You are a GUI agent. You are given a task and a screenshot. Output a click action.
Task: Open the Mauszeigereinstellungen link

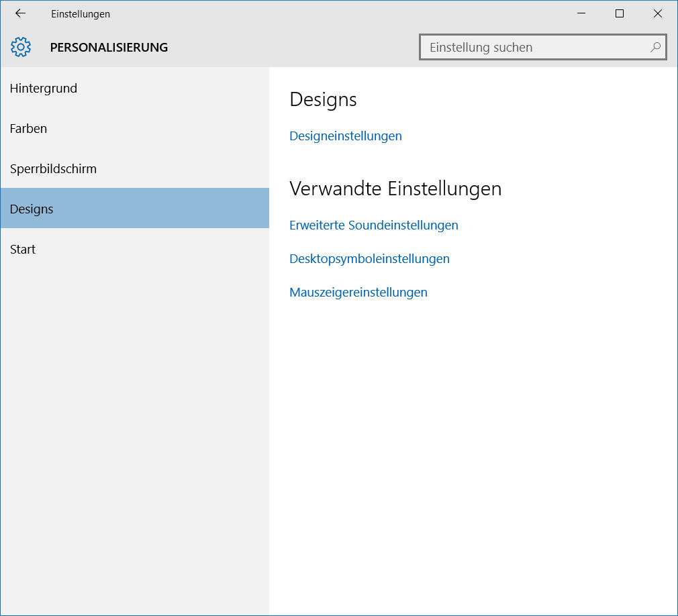[x=358, y=292]
